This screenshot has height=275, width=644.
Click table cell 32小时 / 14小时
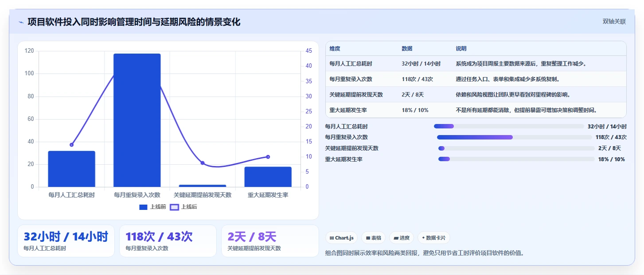click(421, 64)
